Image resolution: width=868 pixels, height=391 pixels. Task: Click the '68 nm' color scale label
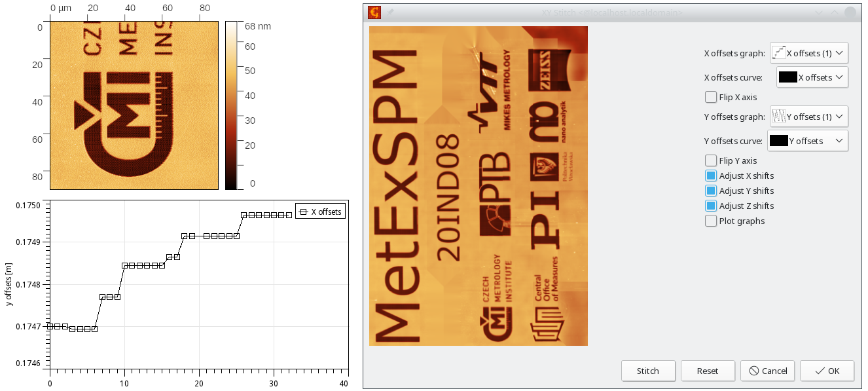(x=258, y=27)
